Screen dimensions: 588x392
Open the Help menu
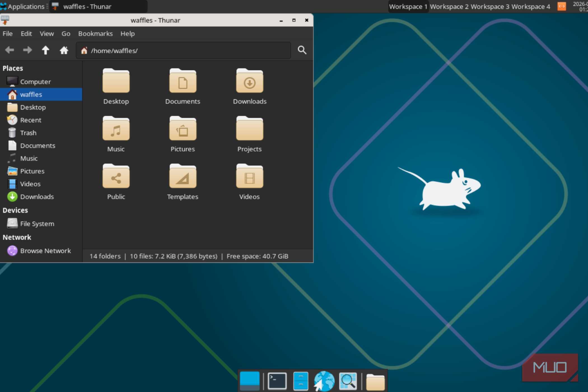click(127, 34)
